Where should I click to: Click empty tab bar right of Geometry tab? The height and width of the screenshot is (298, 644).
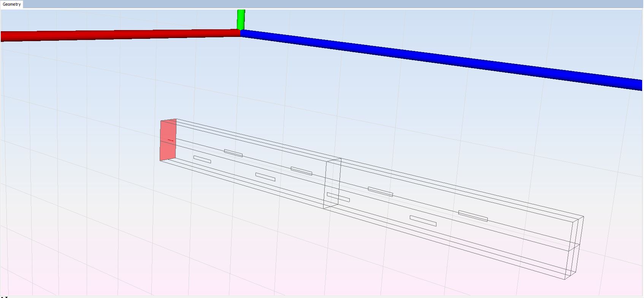304,4
